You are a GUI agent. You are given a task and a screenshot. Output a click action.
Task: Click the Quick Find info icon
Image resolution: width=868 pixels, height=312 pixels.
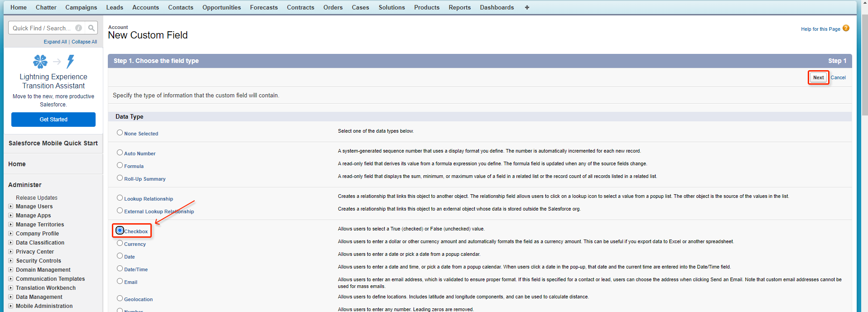tap(79, 28)
